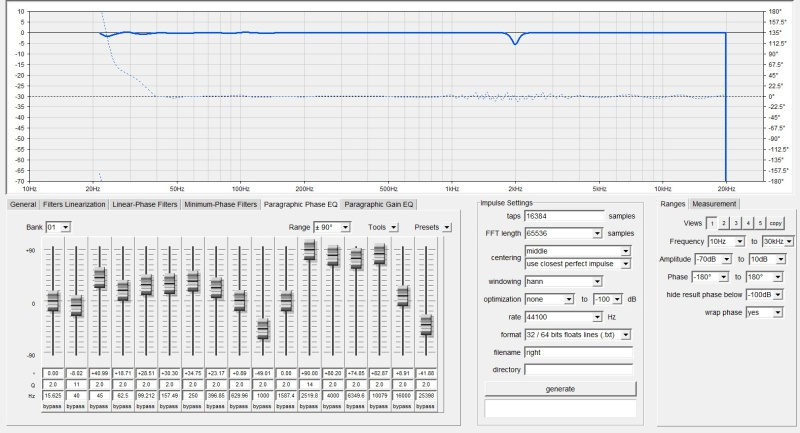Click the generate button
Screen dimensions: 800x433
559,387
